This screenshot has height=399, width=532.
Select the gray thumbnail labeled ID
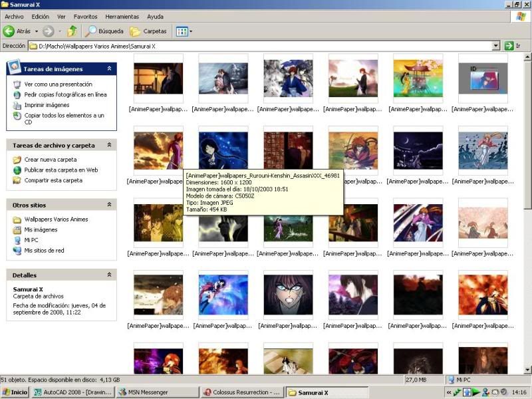483,78
